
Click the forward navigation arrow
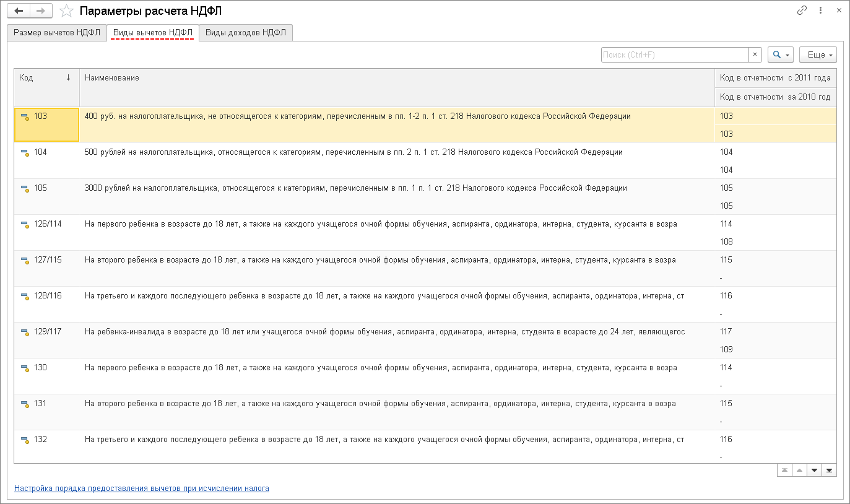click(40, 11)
